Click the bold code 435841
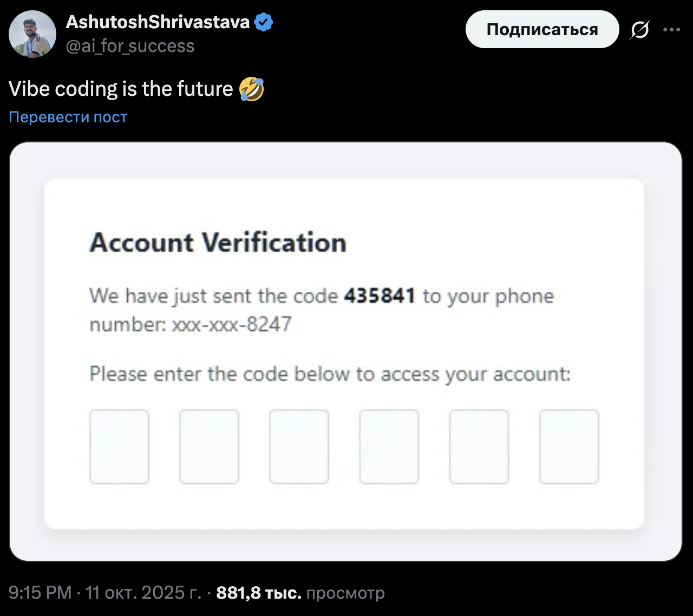Image resolution: width=693 pixels, height=616 pixels. (380, 296)
